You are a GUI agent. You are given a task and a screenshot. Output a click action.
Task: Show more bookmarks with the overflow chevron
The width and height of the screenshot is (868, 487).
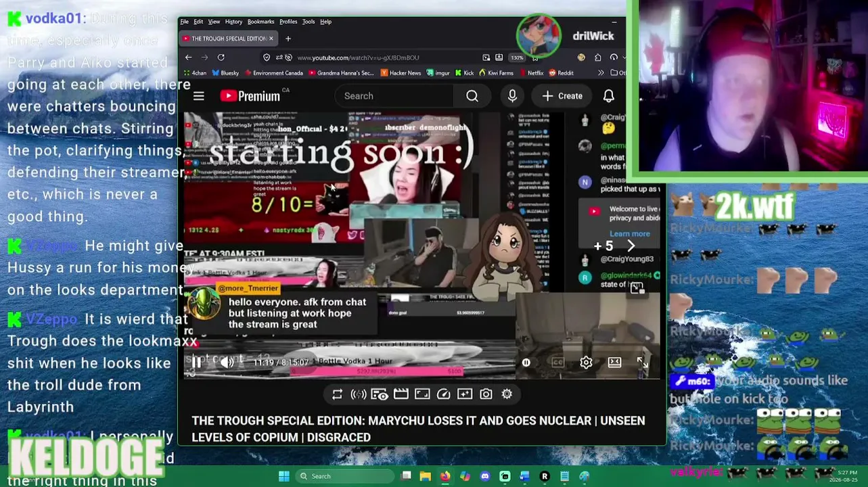click(601, 73)
